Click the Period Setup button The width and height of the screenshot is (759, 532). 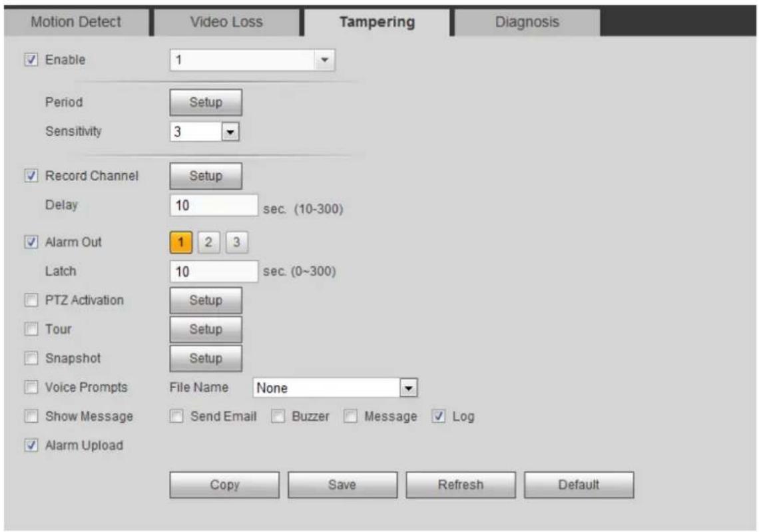[x=206, y=102]
